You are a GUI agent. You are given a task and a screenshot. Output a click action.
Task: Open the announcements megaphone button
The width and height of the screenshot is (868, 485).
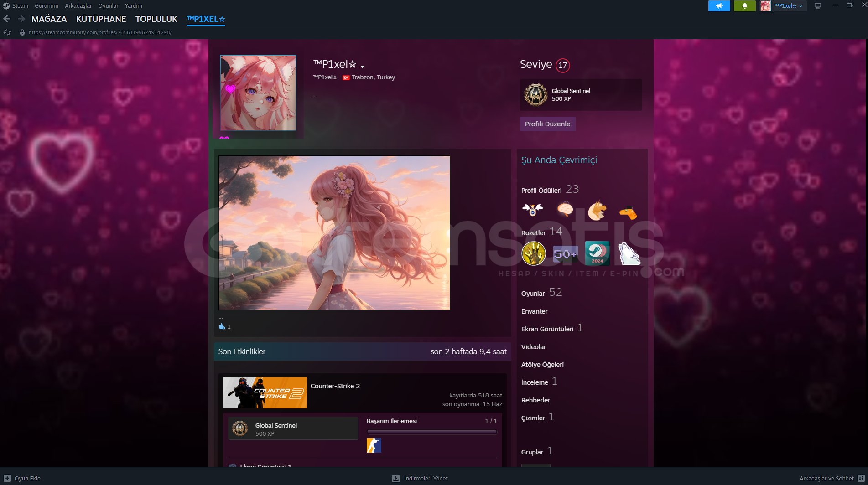pos(719,6)
